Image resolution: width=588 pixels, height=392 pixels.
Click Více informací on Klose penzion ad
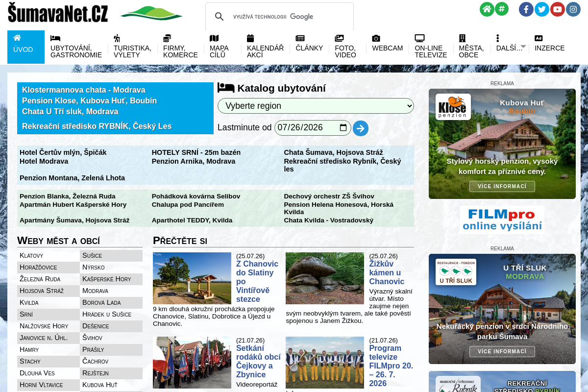coord(502,186)
